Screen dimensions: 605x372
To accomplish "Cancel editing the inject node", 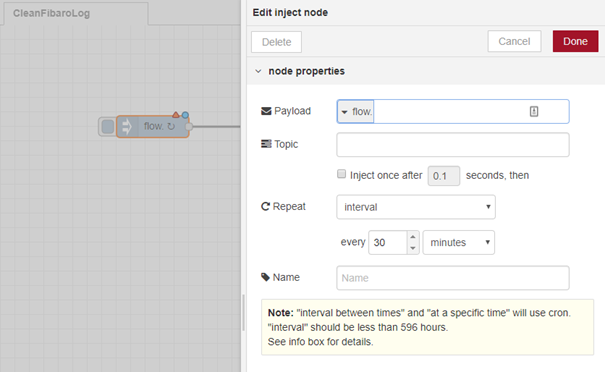I will [514, 41].
